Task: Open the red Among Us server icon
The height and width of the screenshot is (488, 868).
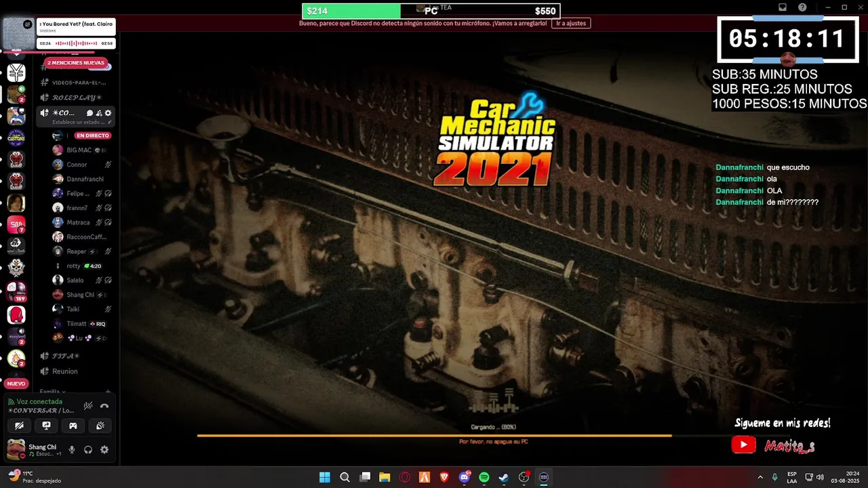Action: 16,314
